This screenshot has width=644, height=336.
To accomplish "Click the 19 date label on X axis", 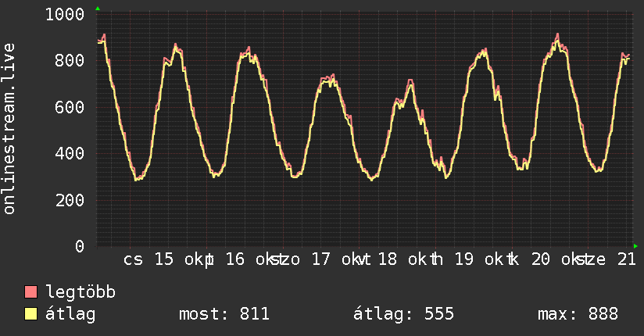I will coord(464,259).
